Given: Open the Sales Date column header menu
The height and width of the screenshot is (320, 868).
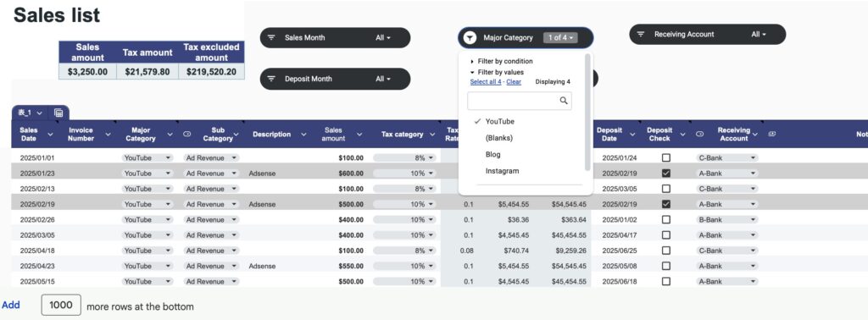Looking at the screenshot, I should click(50, 135).
